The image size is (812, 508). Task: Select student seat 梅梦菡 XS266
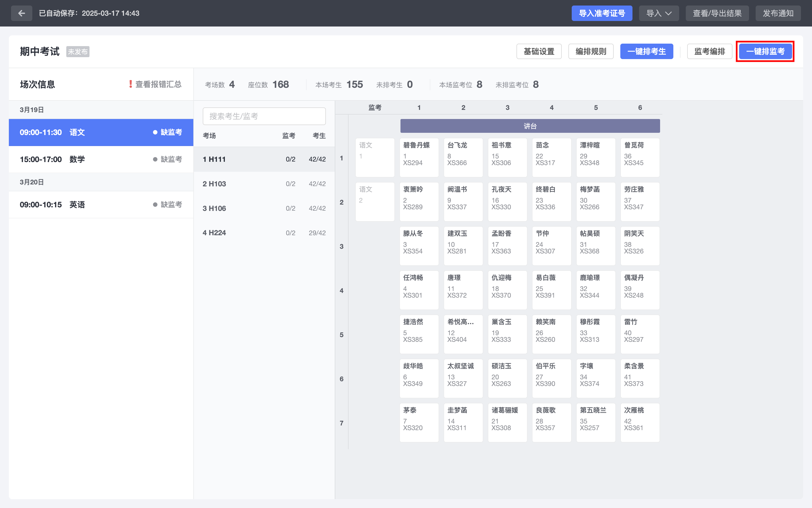pyautogui.click(x=596, y=202)
